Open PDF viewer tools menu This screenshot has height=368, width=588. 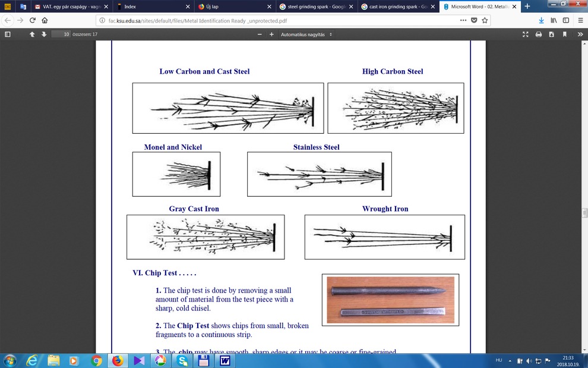(x=580, y=34)
